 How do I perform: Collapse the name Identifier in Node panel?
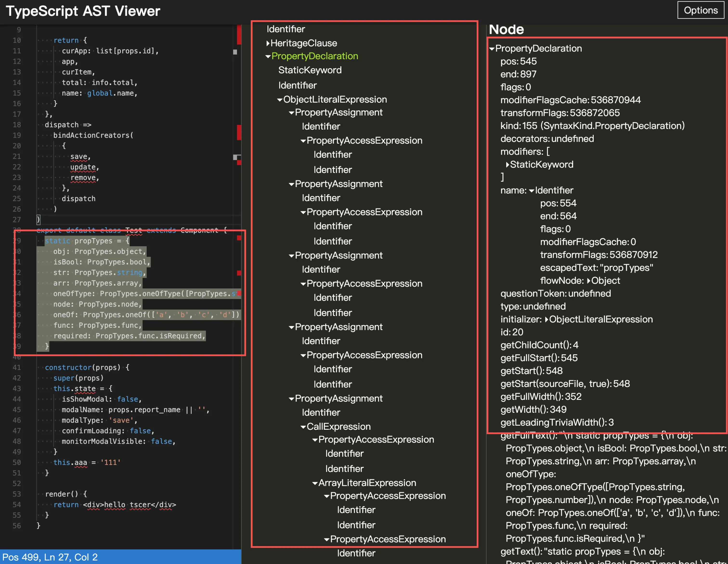tap(531, 191)
